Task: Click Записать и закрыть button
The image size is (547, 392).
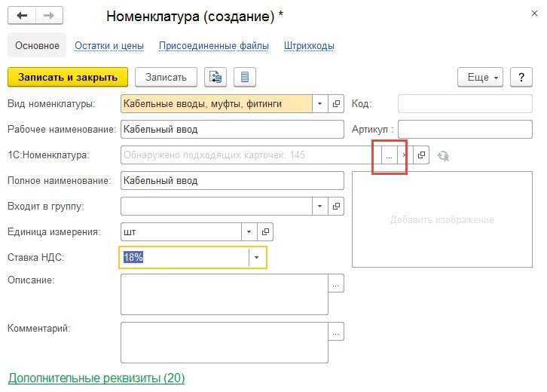Action: click(x=68, y=77)
